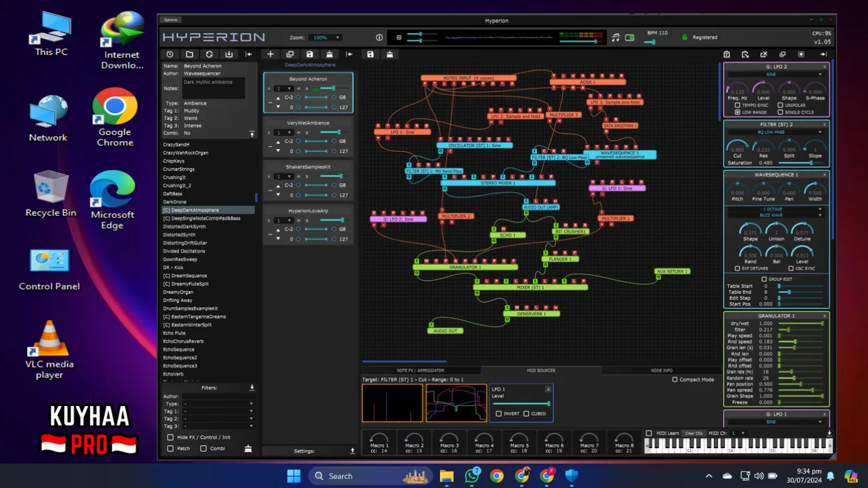
Task: Open the patch folder browser icon
Action: pos(189,54)
